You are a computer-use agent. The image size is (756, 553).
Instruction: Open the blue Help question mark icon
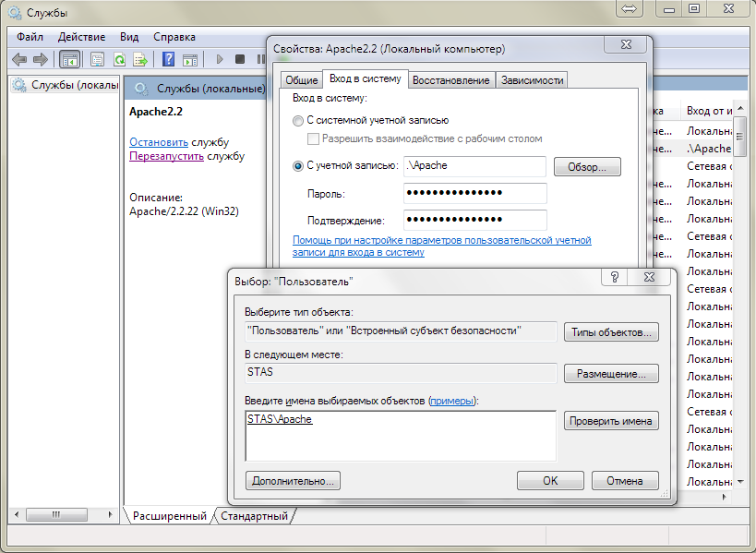(x=168, y=59)
